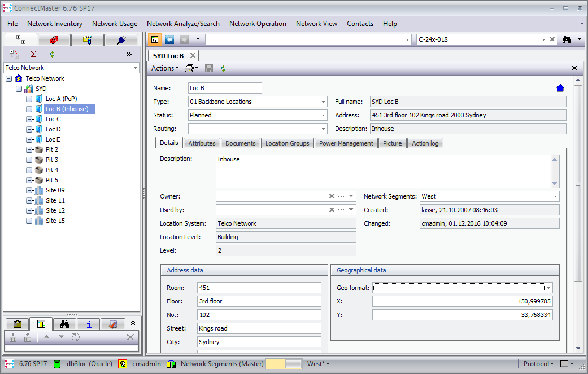This screenshot has height=374, width=588.
Task: Click the green database cylinder status icon
Action: 57,364
